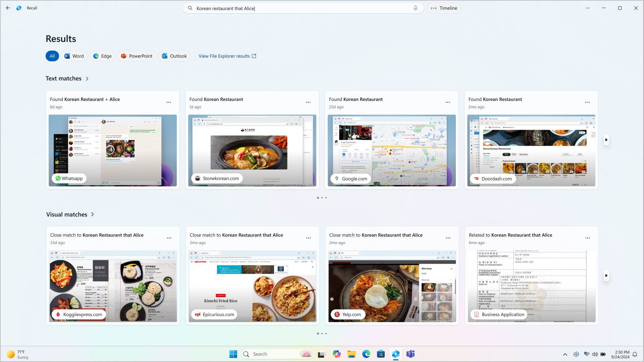Open View File Explorer results link
644x362 pixels.
point(227,56)
